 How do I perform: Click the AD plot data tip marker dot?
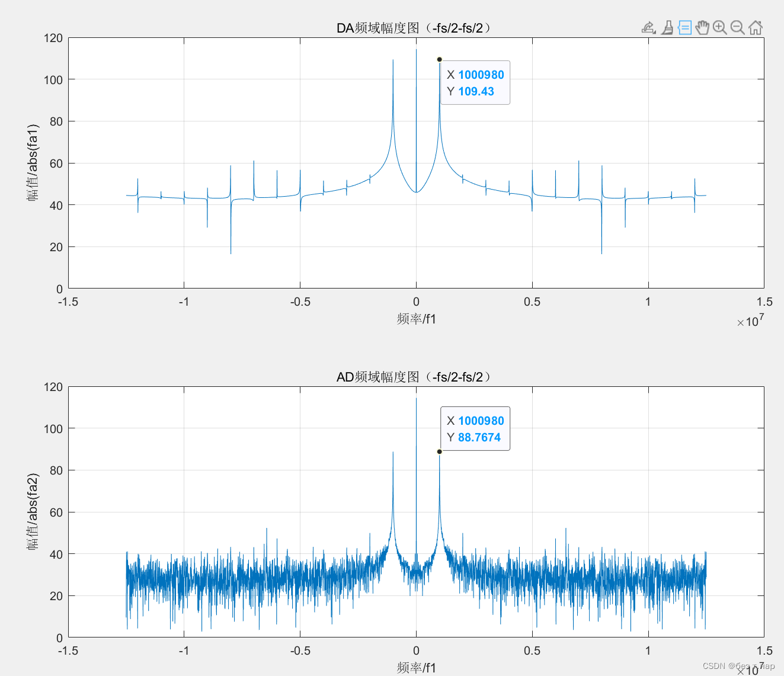coord(440,451)
